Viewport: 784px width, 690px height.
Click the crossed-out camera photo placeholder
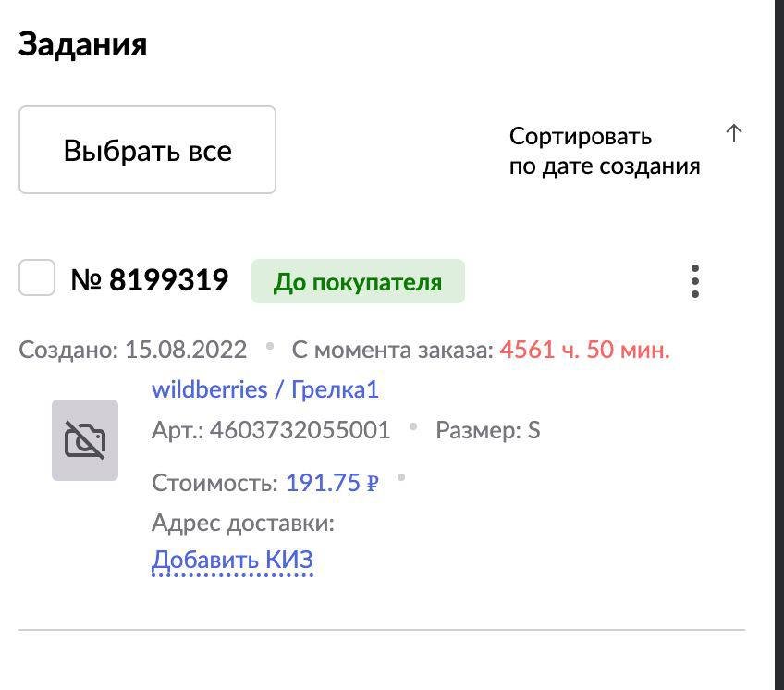[84, 440]
